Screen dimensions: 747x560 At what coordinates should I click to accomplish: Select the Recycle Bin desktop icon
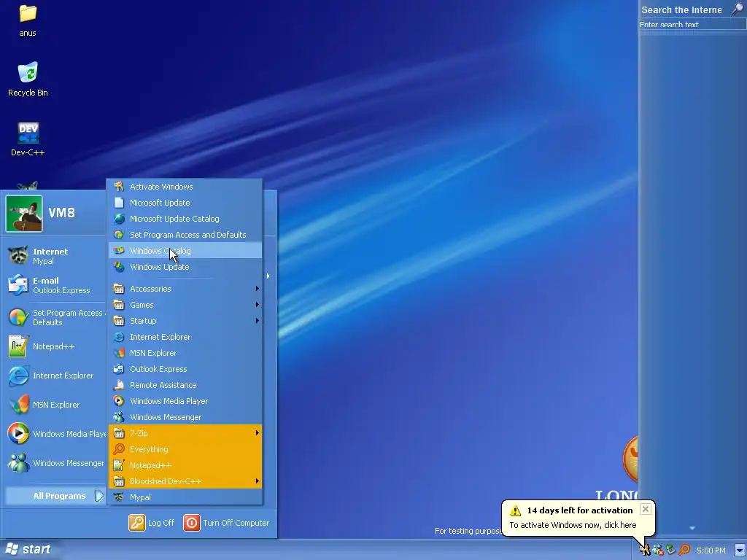pos(28,79)
